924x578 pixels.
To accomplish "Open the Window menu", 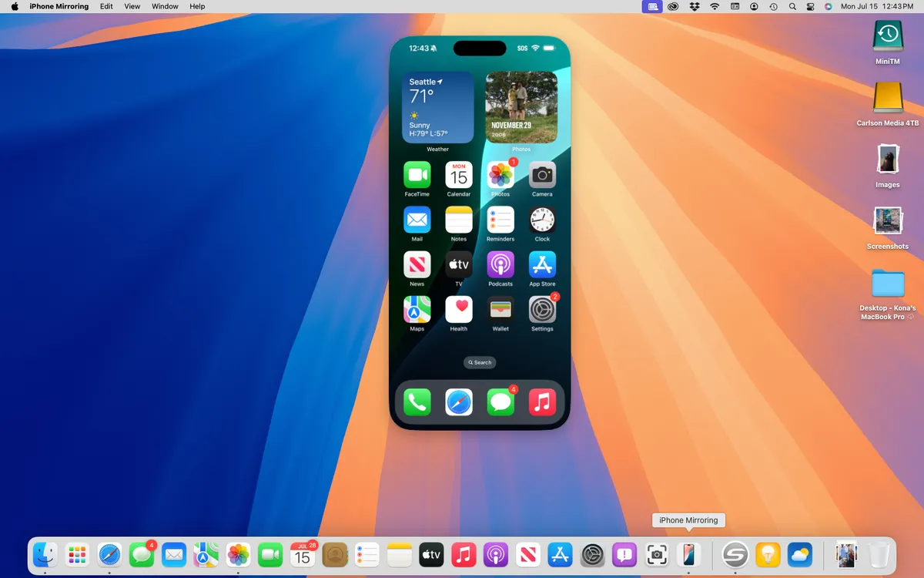I will [x=165, y=6].
